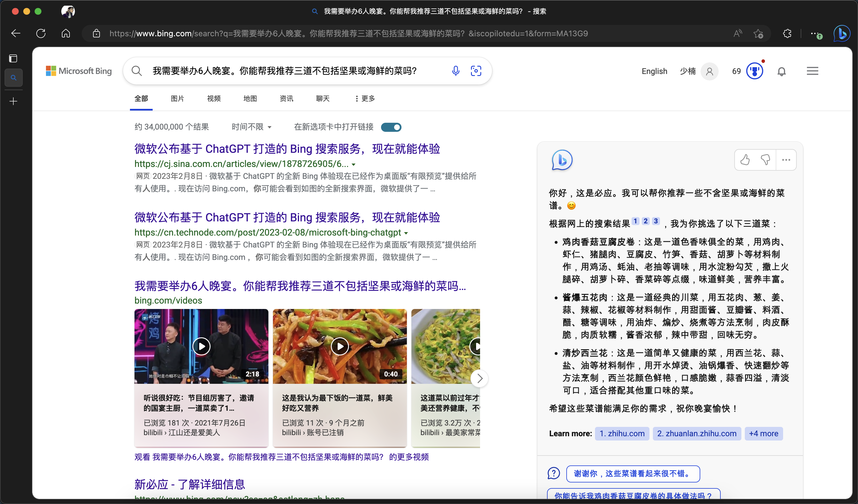Expand the +4 more sources
Screen dimensions: 858x504
tap(764, 434)
